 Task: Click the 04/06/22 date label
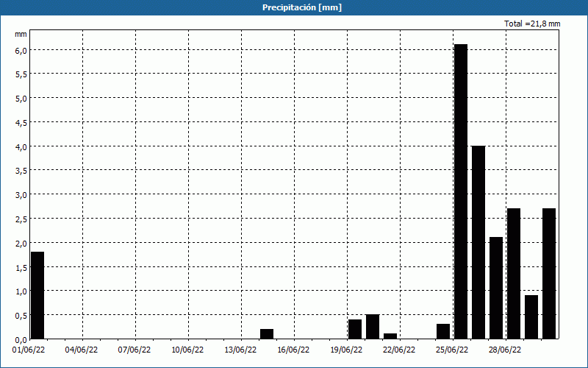82,350
